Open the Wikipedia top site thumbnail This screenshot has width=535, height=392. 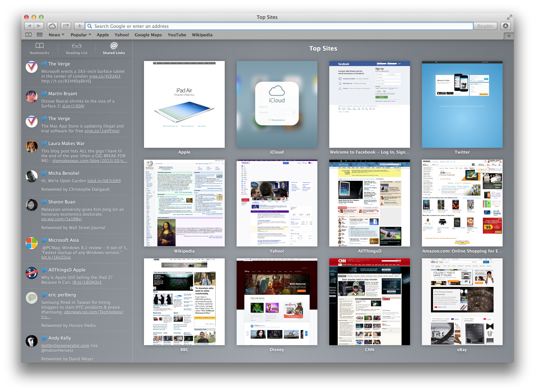[184, 203]
